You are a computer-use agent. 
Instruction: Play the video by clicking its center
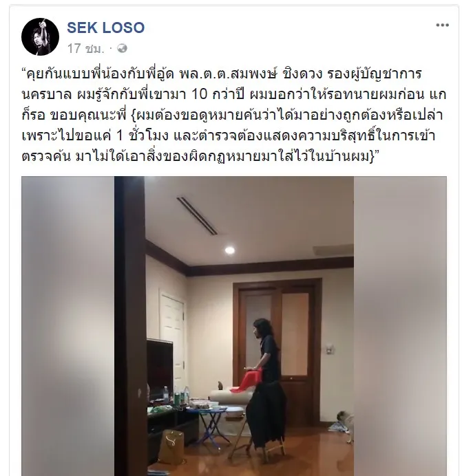click(x=233, y=326)
